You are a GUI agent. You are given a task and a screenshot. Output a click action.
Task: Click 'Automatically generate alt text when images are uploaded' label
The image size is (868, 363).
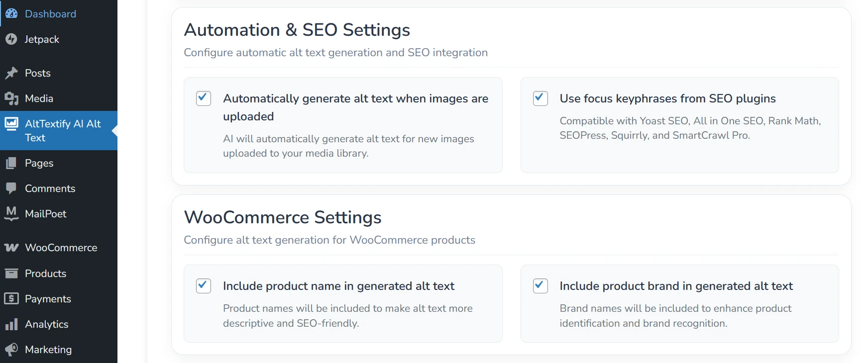tap(356, 107)
